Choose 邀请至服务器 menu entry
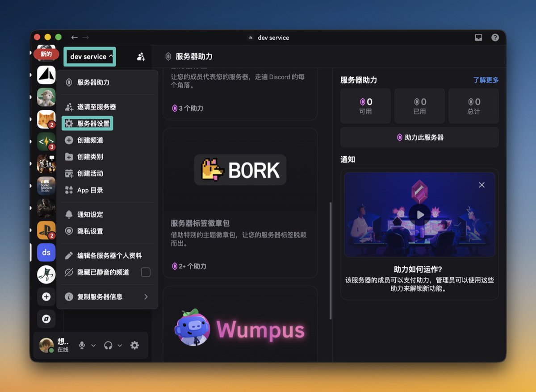Screen dimensions: 536x392 point(107,107)
